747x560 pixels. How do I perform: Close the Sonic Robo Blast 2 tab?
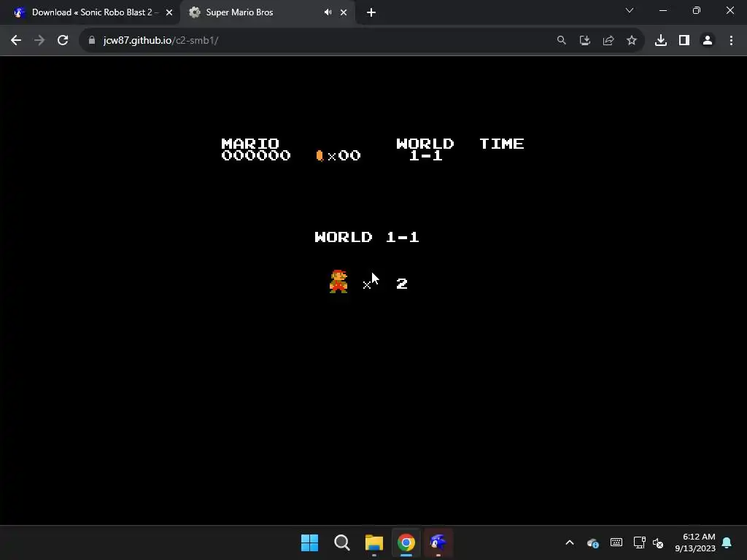(x=169, y=12)
